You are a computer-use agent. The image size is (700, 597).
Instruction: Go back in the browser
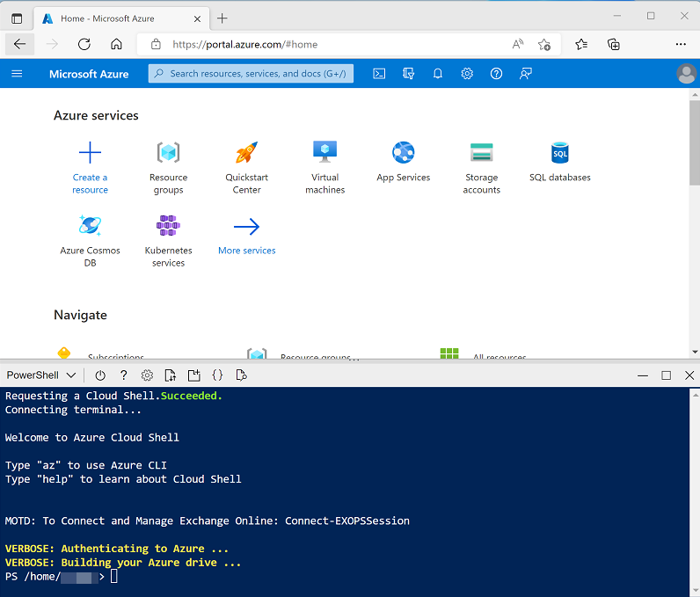click(19, 44)
